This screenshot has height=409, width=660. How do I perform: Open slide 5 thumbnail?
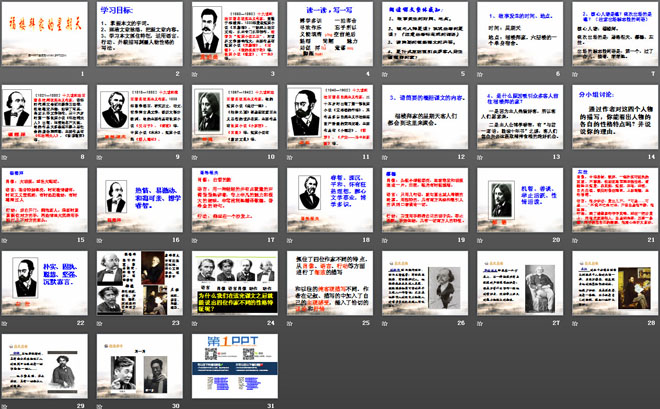425,34
